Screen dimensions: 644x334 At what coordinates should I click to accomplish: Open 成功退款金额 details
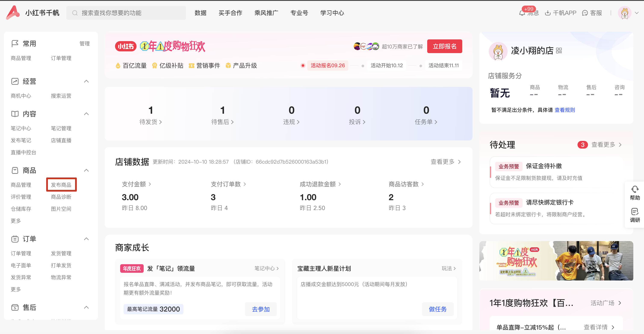click(320, 184)
